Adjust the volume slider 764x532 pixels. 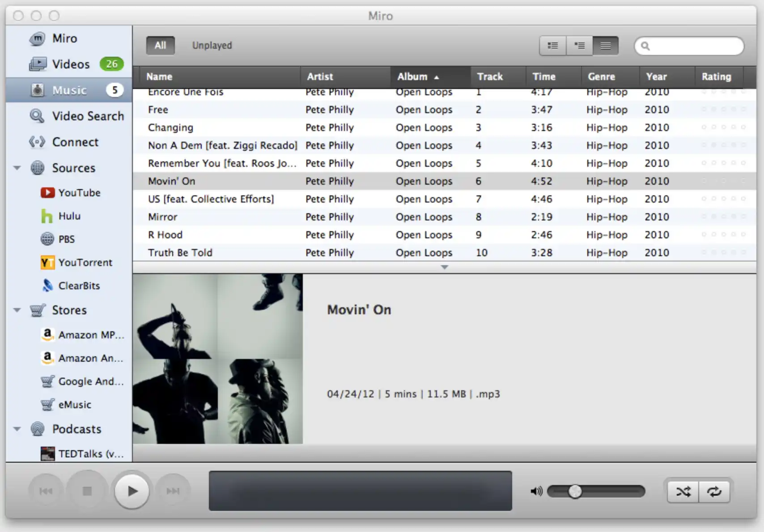596,491
